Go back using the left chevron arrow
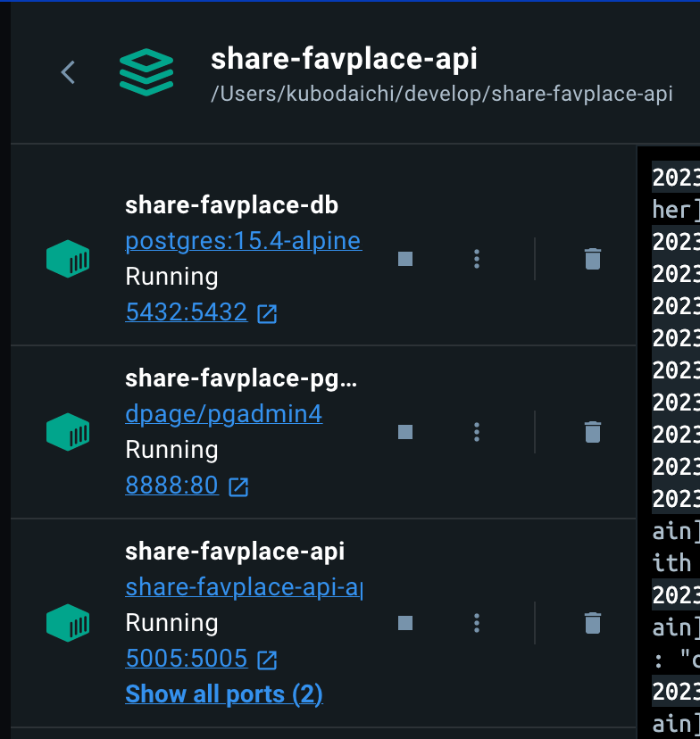The width and height of the screenshot is (700, 739). coord(68,72)
